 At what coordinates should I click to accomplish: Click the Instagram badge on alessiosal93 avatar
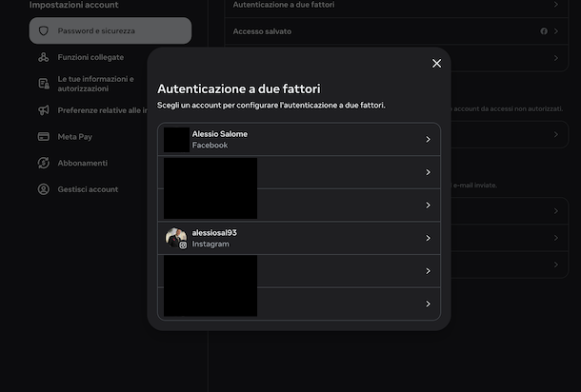pyautogui.click(x=183, y=245)
